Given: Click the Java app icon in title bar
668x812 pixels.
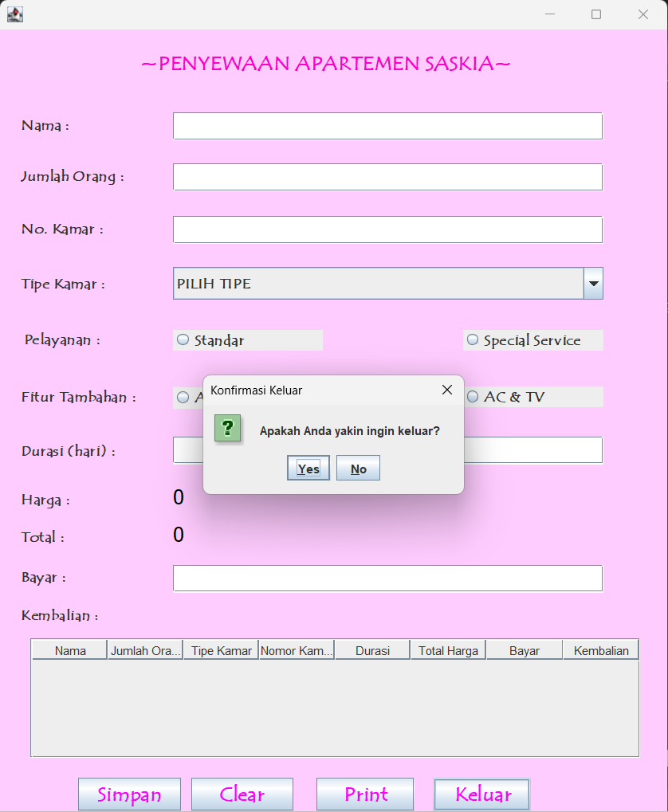Looking at the screenshot, I should click(14, 14).
